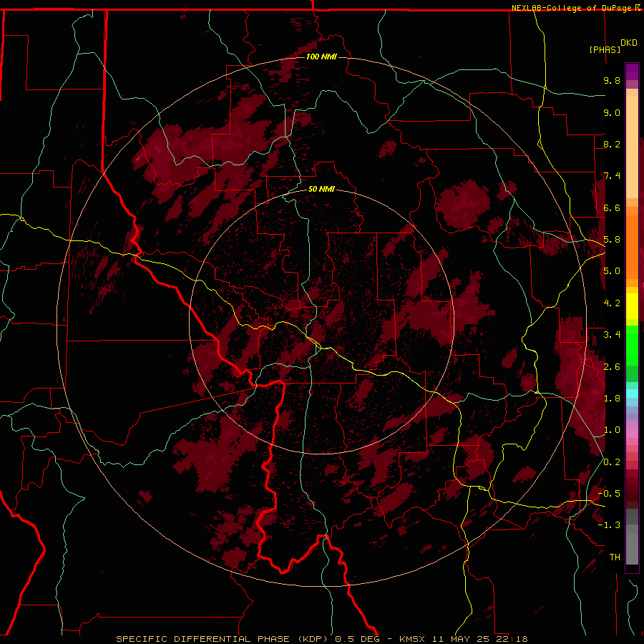Click the 8.2 value on the color scale
This screenshot has width=644, height=644.
click(x=612, y=144)
